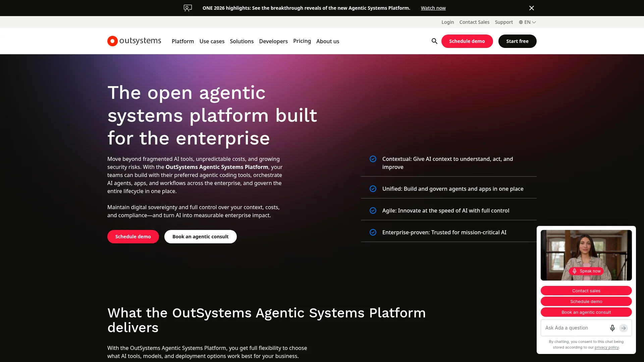
Task: Click the Ada avatar video thumbnail
Action: coord(586,255)
